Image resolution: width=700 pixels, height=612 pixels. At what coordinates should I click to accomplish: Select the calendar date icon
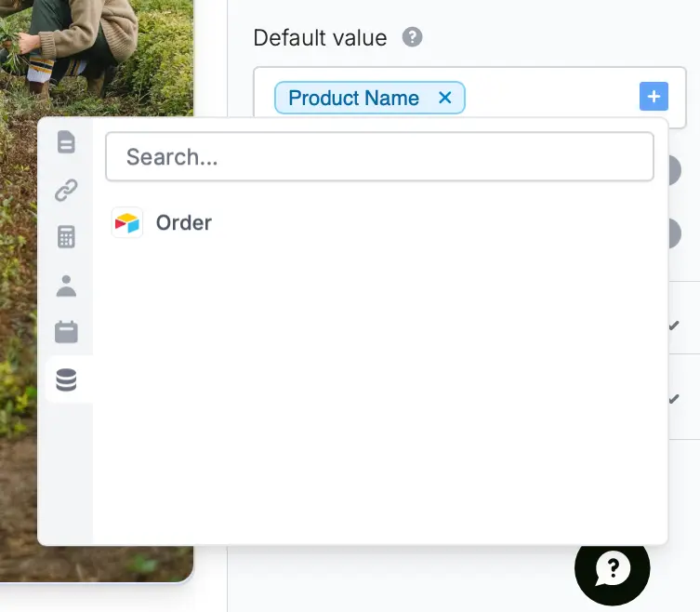pos(66,332)
